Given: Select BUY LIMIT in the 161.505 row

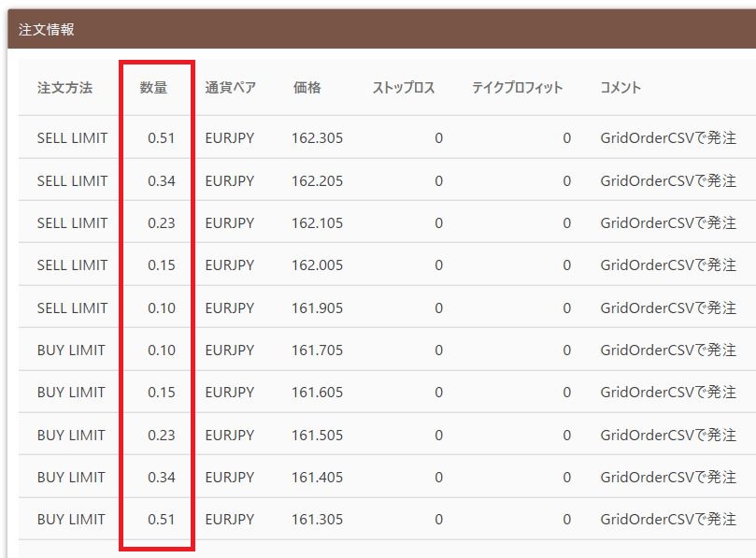Looking at the screenshot, I should [71, 435].
